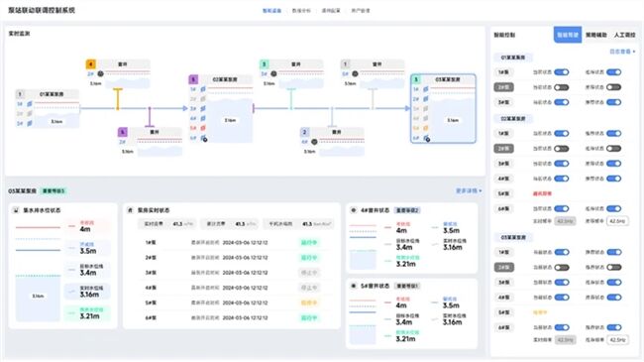
Task: Click the orange 5# pump icon in 03 station
Action: [x=425, y=128]
